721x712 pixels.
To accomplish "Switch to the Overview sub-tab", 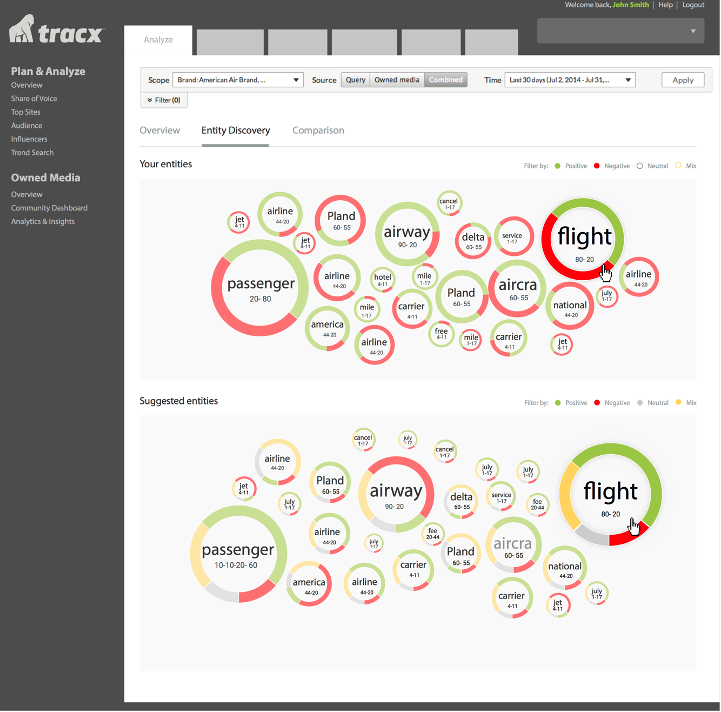I will point(160,131).
